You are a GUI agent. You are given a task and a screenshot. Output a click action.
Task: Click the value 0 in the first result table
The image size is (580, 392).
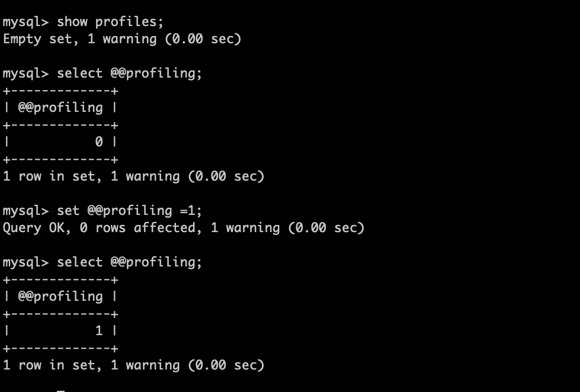coord(99,142)
